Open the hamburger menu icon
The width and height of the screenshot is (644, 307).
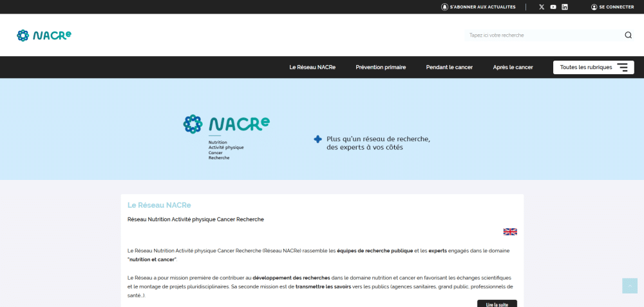point(622,68)
